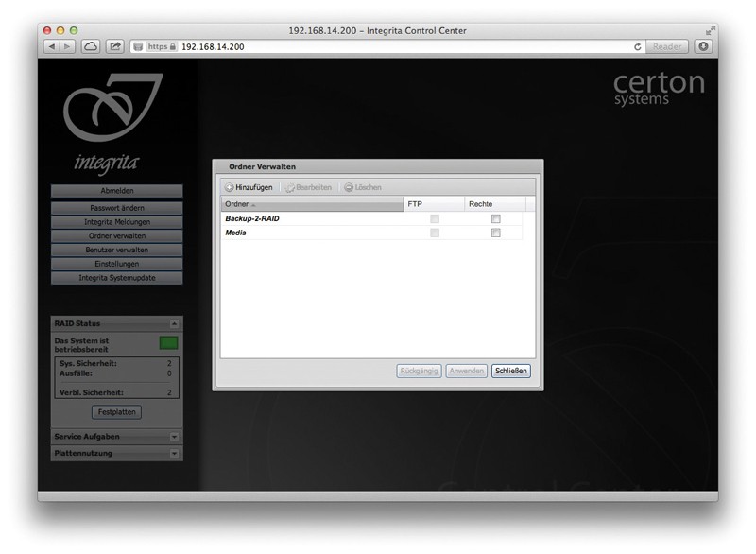Open Integrita Systemupdate in the sidebar
The image size is (756, 554).
point(116,278)
